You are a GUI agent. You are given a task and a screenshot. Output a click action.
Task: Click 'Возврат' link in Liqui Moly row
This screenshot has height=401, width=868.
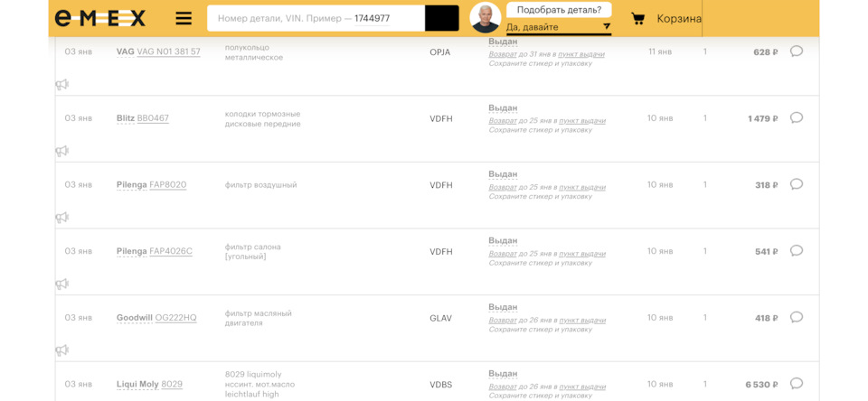tap(503, 387)
